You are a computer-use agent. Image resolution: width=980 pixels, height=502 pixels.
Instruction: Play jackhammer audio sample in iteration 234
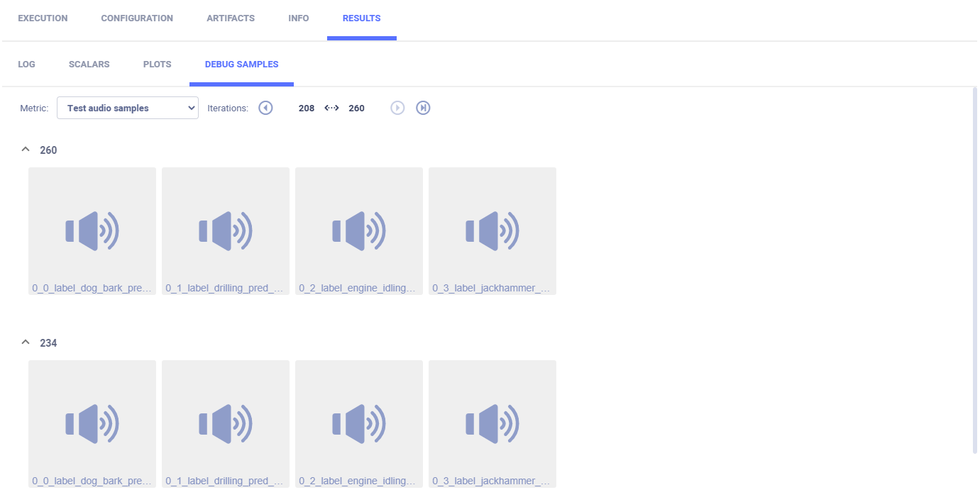[x=492, y=423]
